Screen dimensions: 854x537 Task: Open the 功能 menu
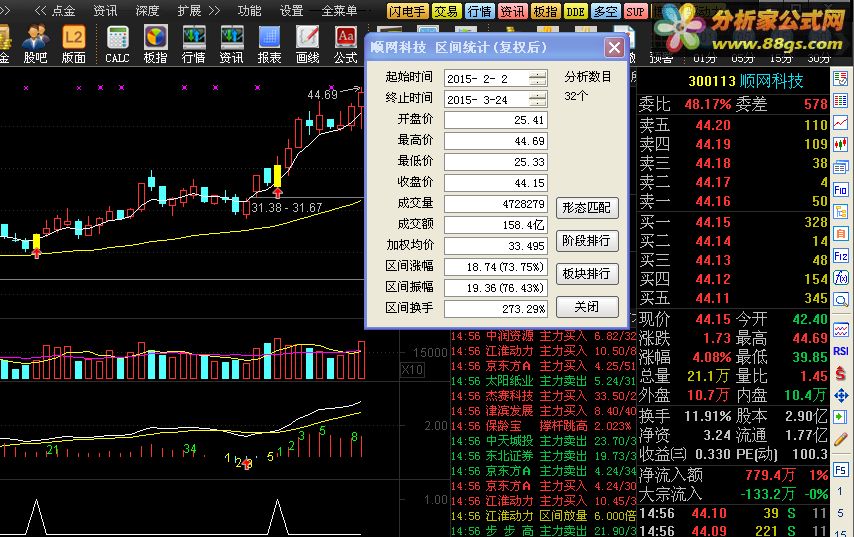pos(249,10)
